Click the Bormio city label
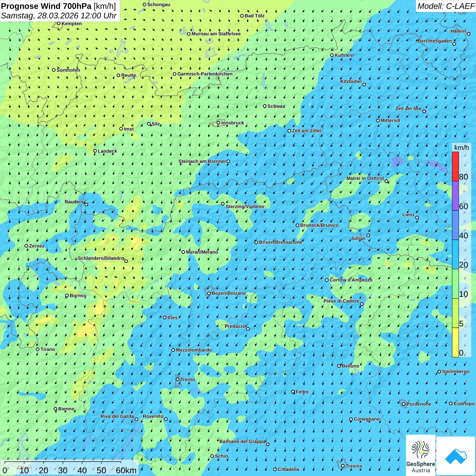The height and width of the screenshot is (476, 476). 78,295
